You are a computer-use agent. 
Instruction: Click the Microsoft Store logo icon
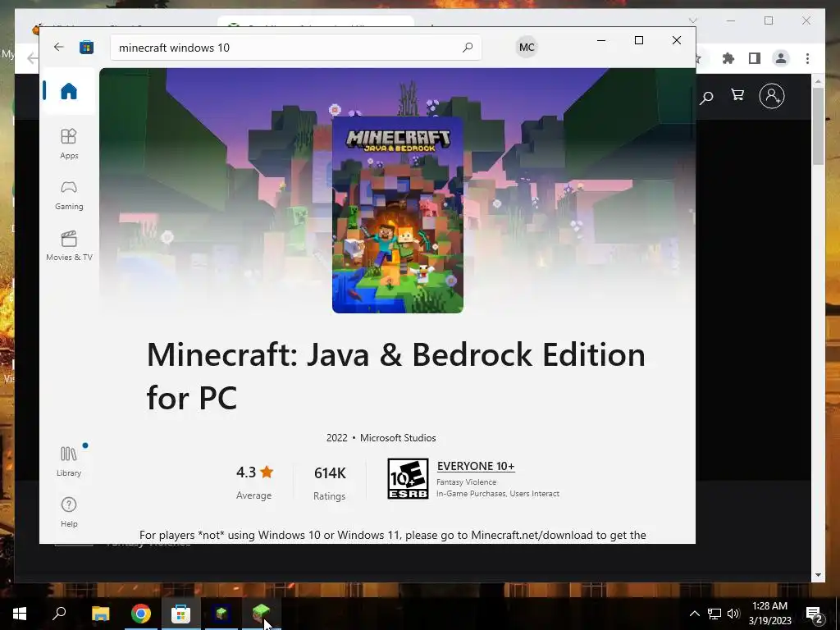(x=86, y=47)
